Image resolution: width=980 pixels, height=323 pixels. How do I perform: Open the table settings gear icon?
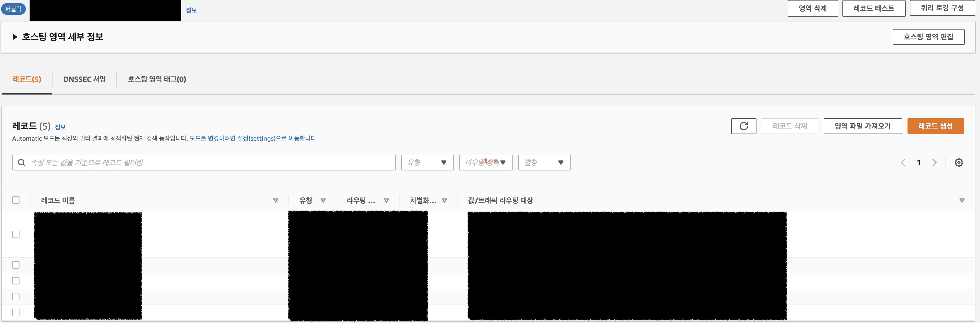[x=959, y=163]
